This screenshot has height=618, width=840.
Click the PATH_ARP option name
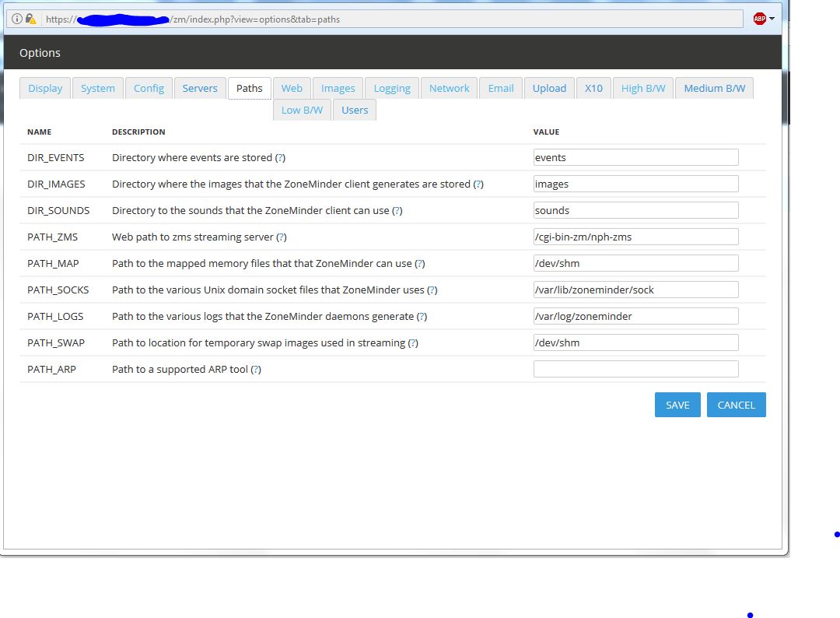51,369
